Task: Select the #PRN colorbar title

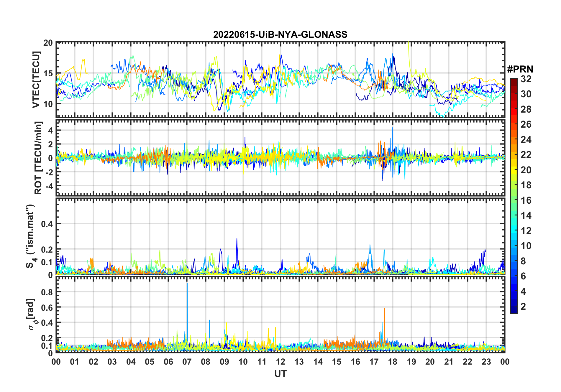Action: (x=520, y=69)
